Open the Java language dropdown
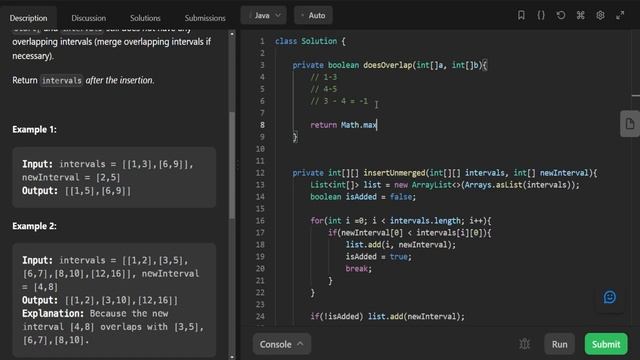Viewport: 640px width, 360px height. pos(264,16)
